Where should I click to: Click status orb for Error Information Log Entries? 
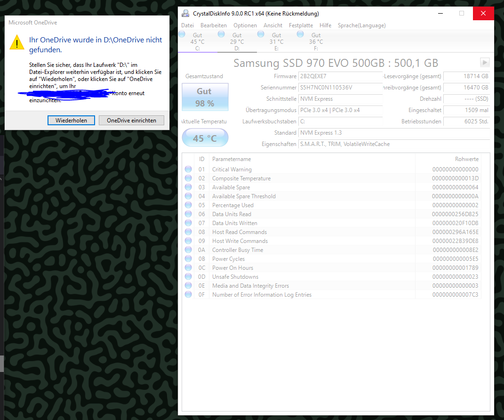click(188, 295)
